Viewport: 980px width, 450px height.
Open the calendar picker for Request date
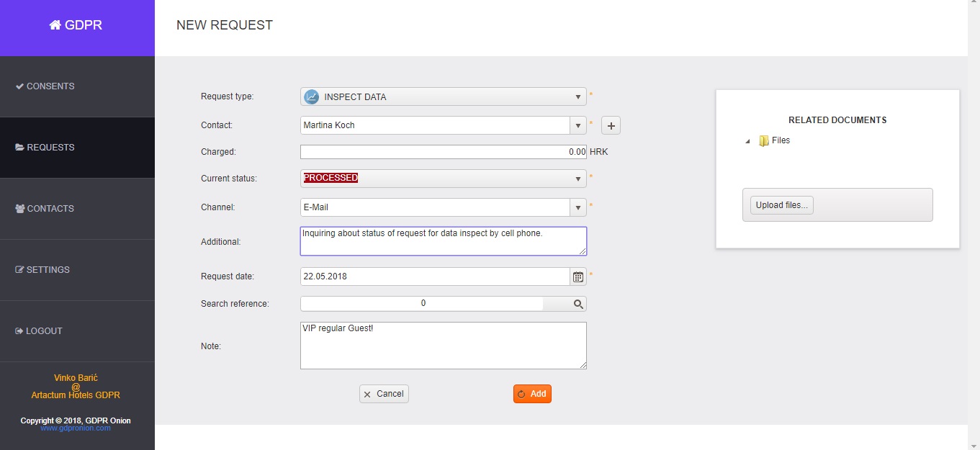pos(577,276)
